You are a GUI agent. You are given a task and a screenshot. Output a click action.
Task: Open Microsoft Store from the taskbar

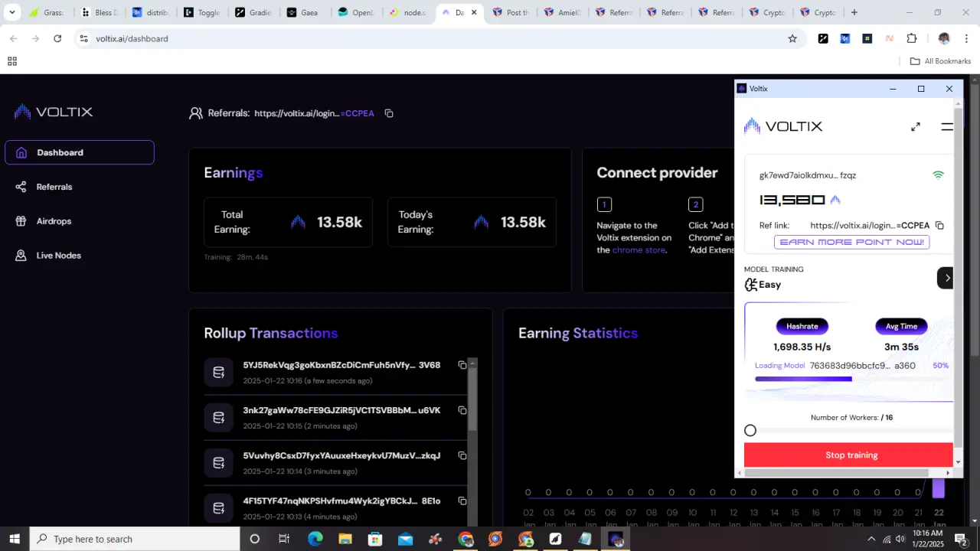coord(375,539)
